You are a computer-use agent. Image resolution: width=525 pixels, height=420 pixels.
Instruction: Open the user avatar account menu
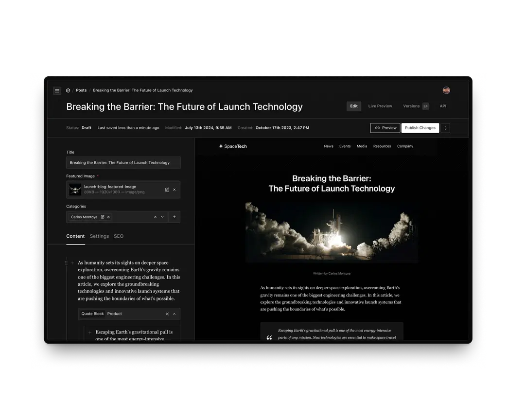446,90
